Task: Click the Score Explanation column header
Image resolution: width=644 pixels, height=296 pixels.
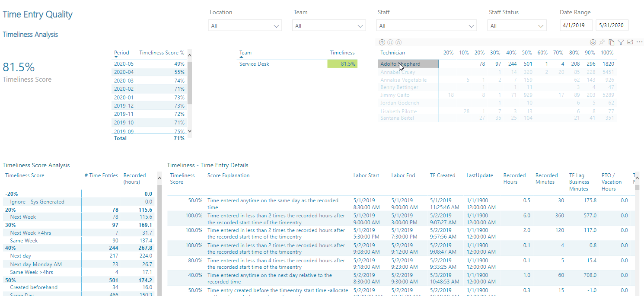Action: click(229, 175)
